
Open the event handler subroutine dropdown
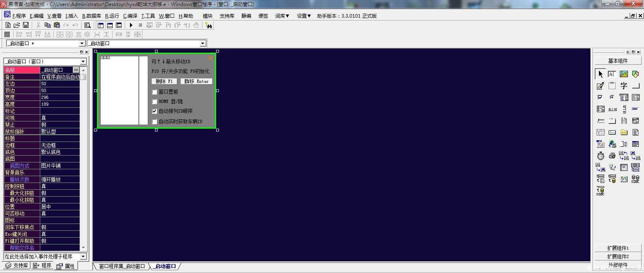pos(83,257)
